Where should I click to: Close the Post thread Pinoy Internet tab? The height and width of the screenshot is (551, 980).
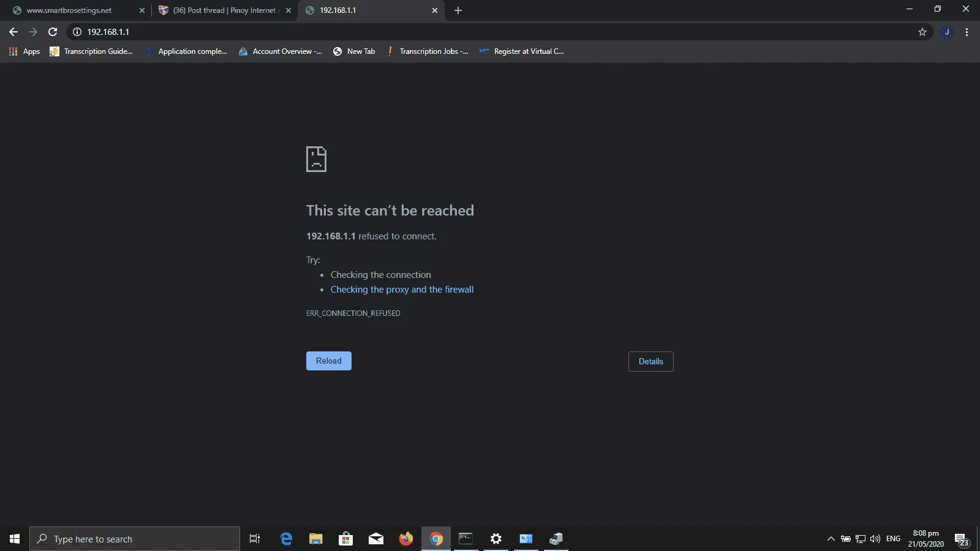288,10
